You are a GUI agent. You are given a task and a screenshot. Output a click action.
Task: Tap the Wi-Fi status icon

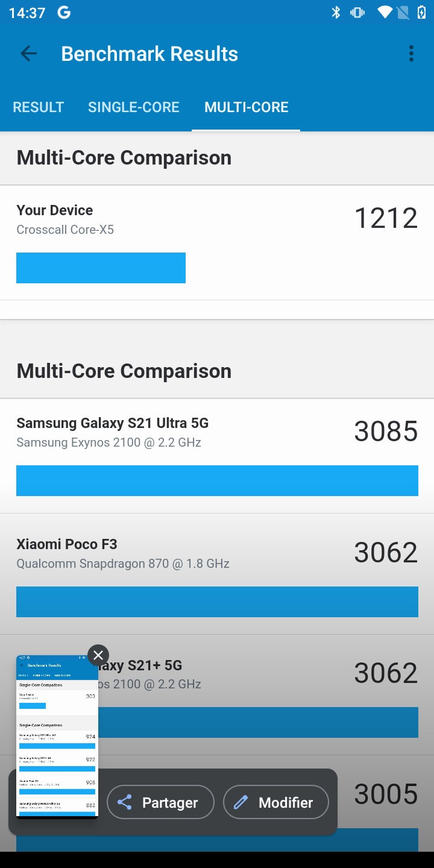pyautogui.click(x=385, y=13)
